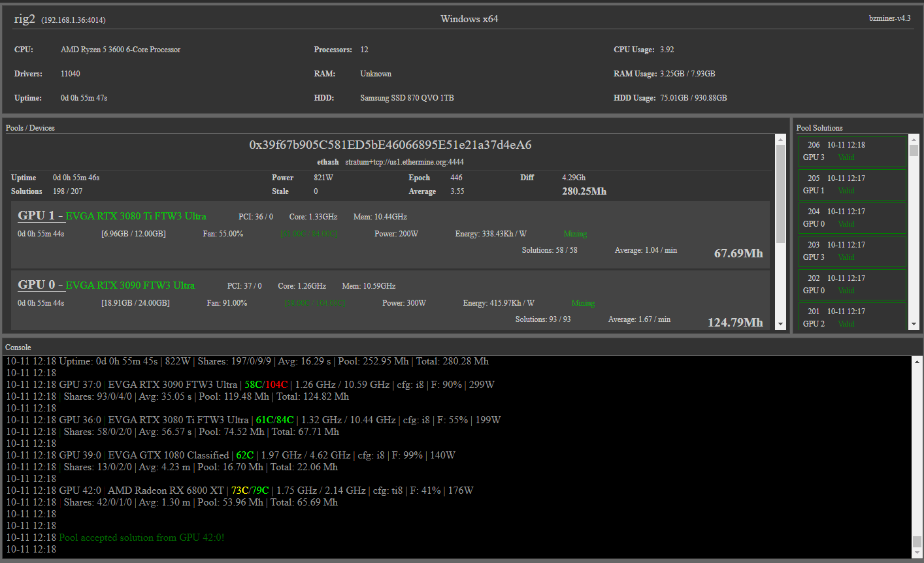Click the Epoch 446 value

(x=456, y=178)
